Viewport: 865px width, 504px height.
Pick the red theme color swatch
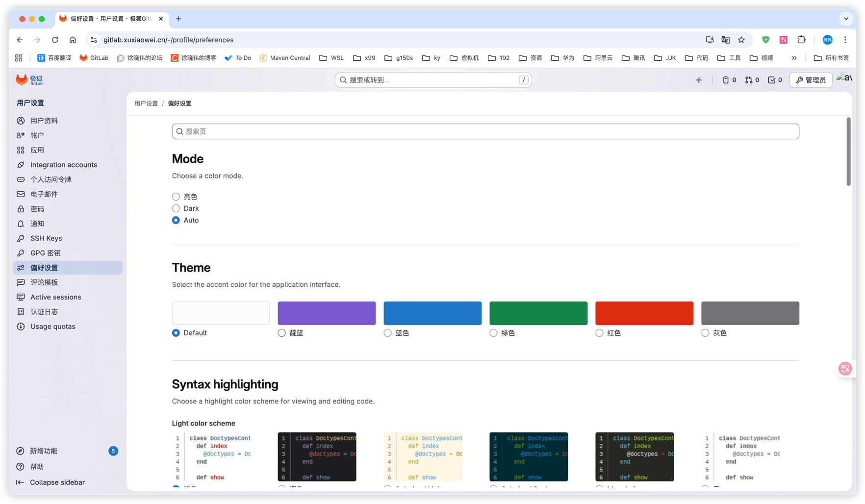[x=644, y=313]
